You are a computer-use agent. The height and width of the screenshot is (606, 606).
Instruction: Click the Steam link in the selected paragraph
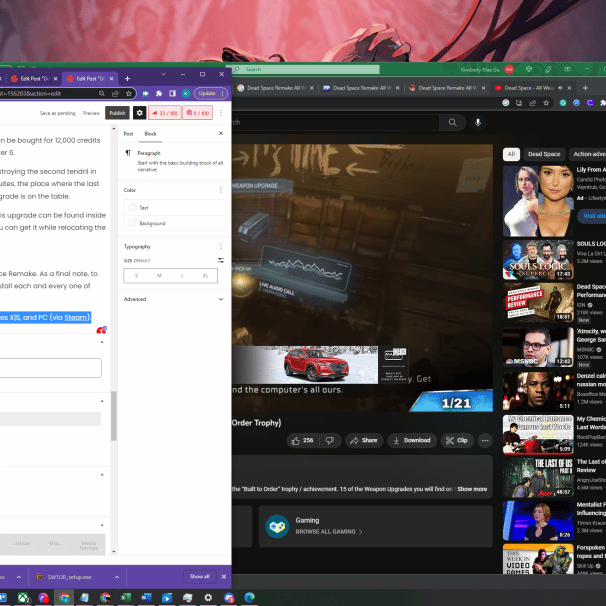(76, 317)
